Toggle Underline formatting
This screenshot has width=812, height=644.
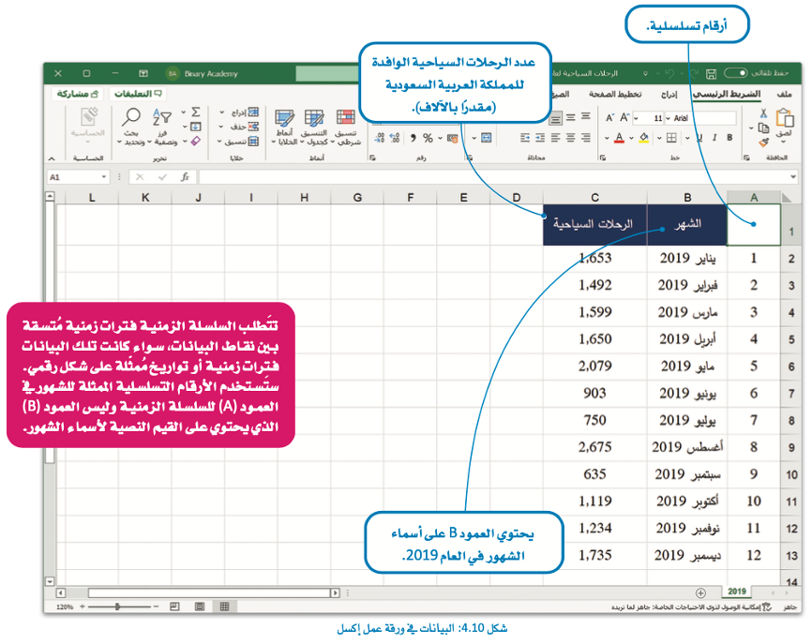click(x=700, y=138)
